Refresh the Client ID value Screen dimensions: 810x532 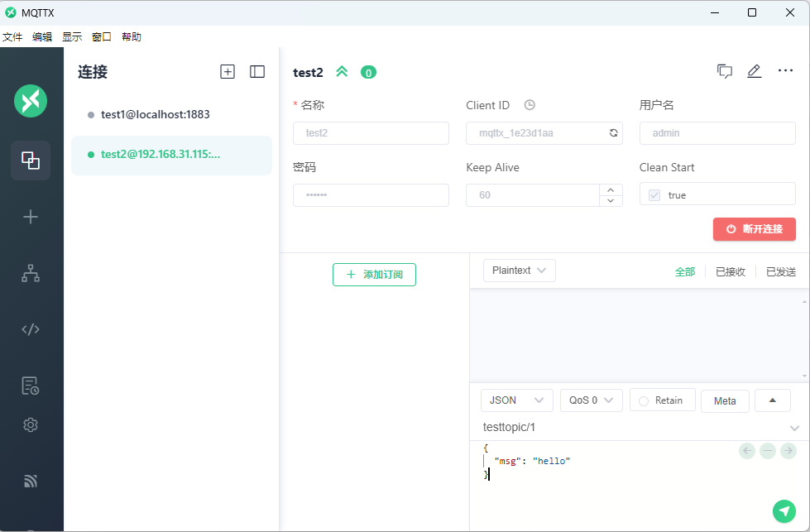pyautogui.click(x=613, y=133)
